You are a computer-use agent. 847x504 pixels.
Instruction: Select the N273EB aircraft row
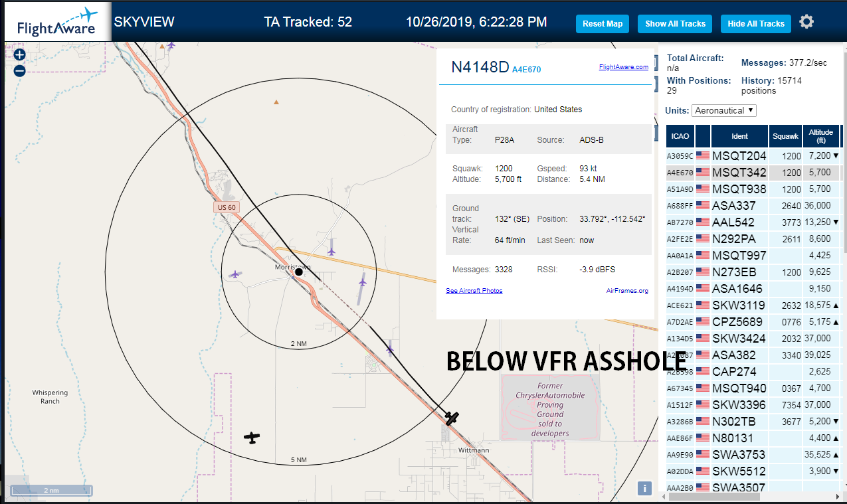point(753,272)
